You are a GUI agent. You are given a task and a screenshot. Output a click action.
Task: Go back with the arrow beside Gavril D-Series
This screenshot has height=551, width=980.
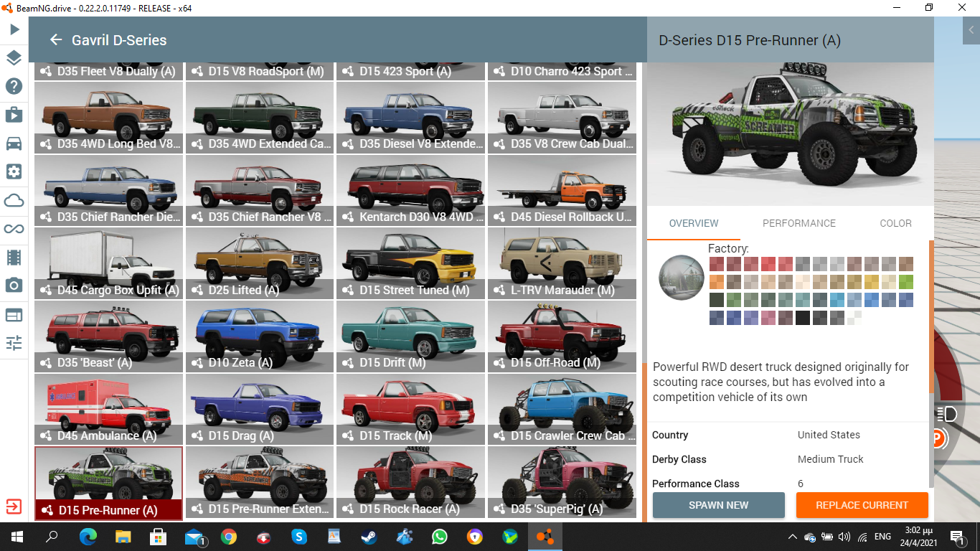[x=55, y=40]
